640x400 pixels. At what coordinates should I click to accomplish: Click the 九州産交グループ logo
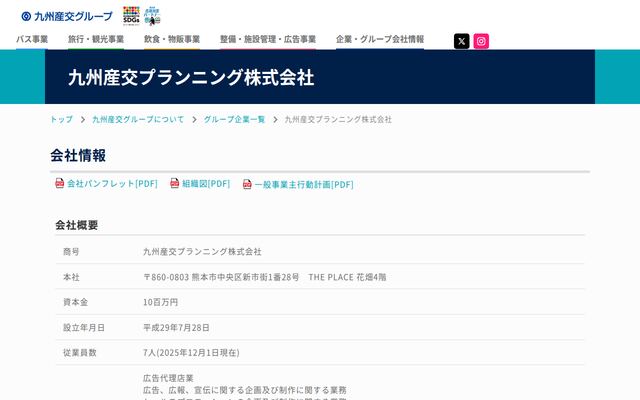[67, 16]
